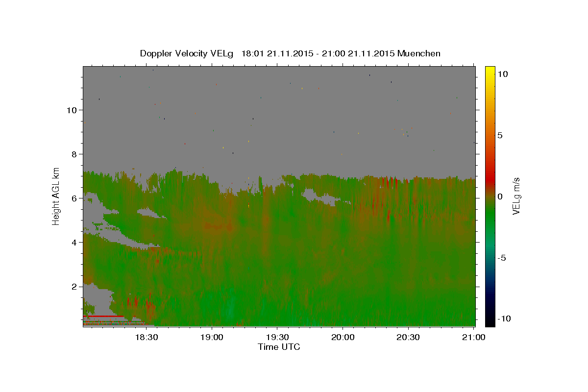The height and width of the screenshot is (392, 588).
Task: Click the height axis label '6'
Action: [74, 198]
